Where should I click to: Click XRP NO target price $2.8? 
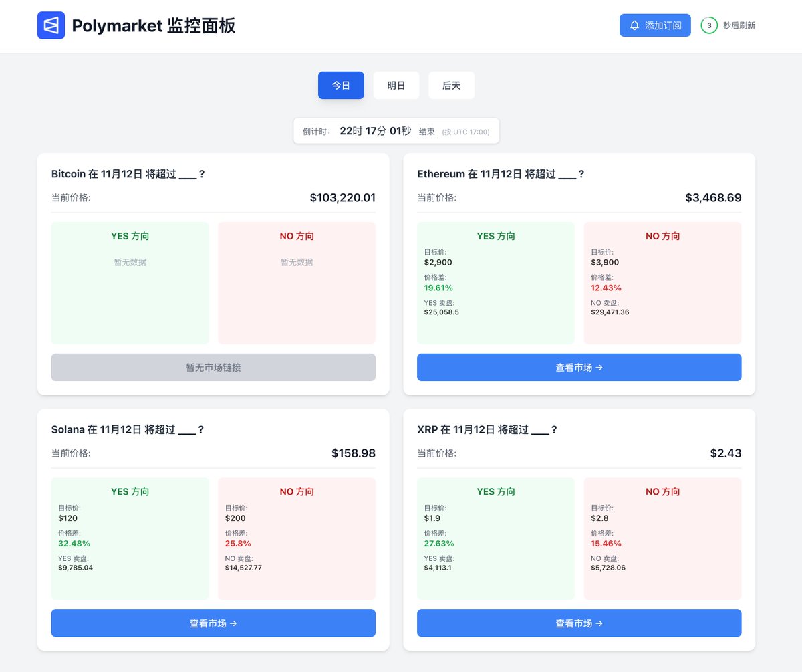[599, 518]
